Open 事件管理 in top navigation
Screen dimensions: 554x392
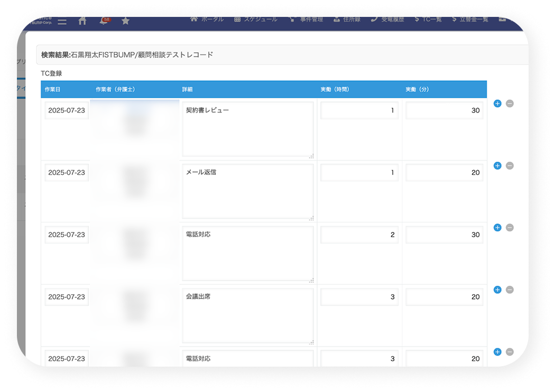click(x=306, y=19)
